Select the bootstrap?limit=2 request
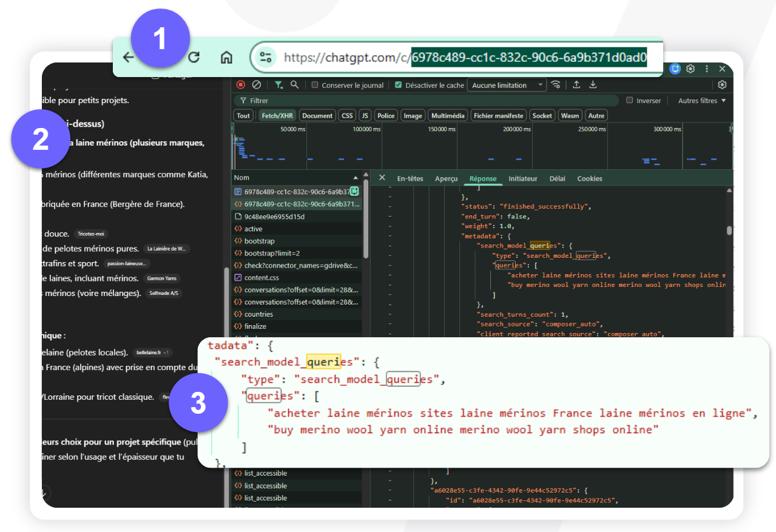 pos(272,253)
